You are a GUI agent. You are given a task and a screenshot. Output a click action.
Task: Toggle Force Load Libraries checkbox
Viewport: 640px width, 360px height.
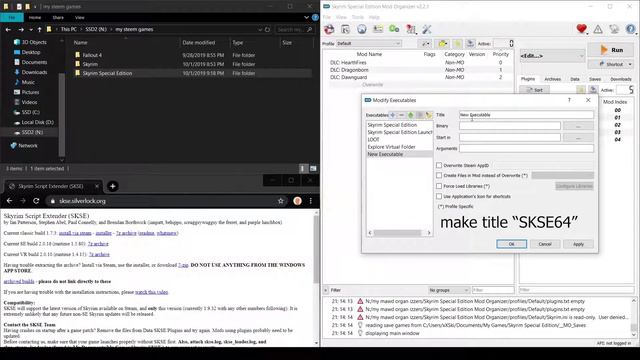coord(439,186)
